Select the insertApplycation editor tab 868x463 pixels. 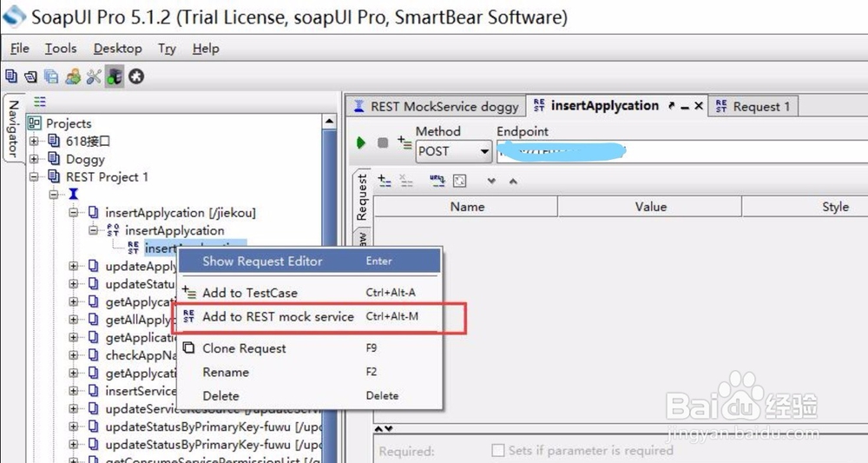pyautogui.click(x=604, y=106)
